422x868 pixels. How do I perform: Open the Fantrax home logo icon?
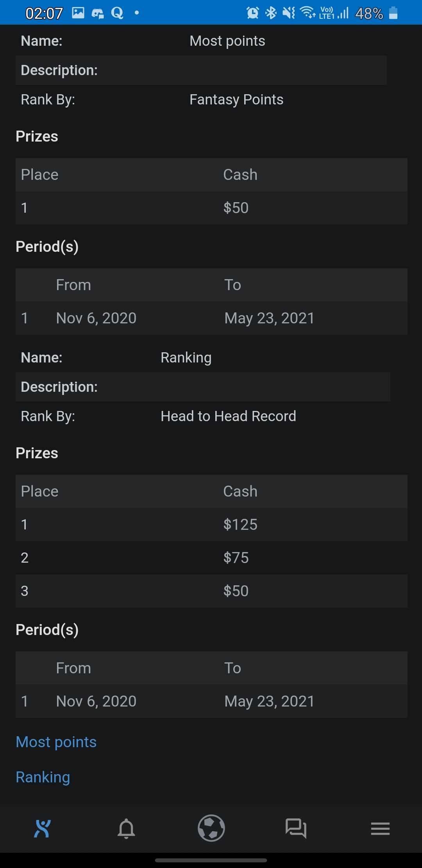pos(43,828)
